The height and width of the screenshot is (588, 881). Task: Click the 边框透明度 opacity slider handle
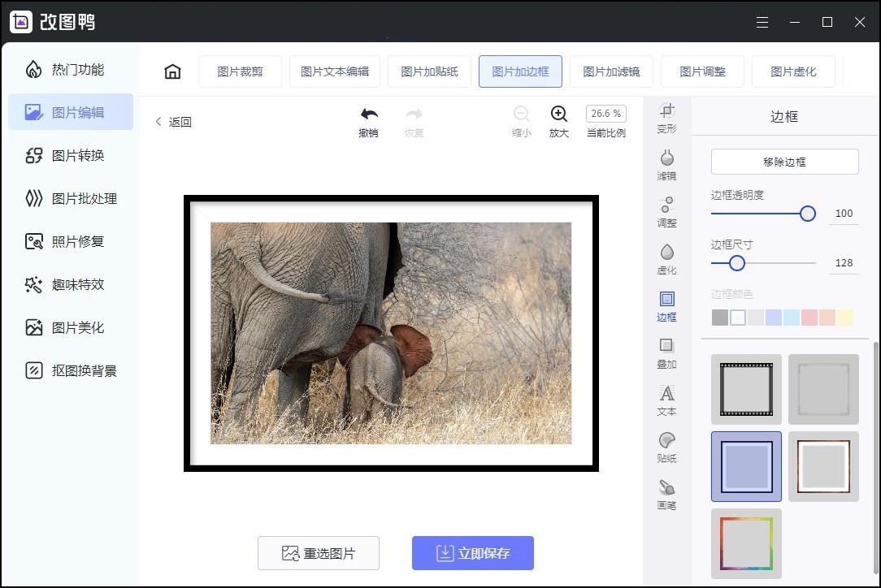[x=807, y=214]
